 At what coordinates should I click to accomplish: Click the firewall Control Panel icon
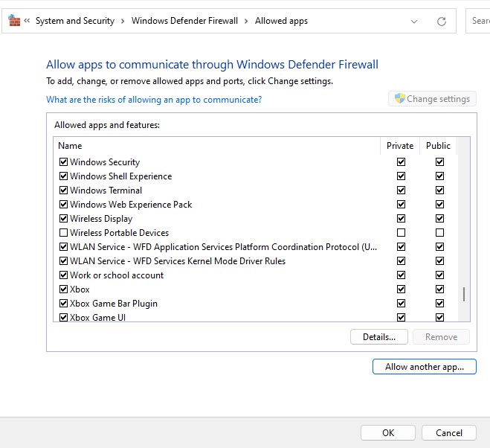point(14,21)
